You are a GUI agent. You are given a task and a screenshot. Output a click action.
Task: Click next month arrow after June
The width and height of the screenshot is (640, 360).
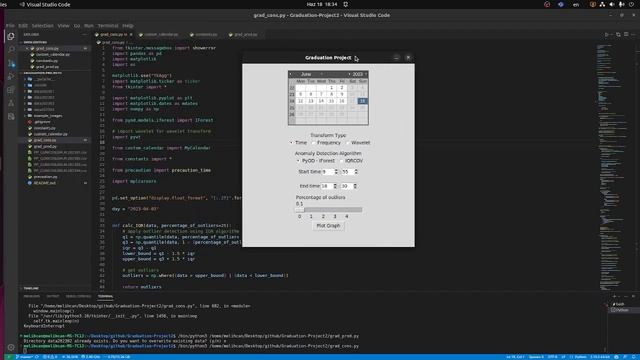pos(321,74)
